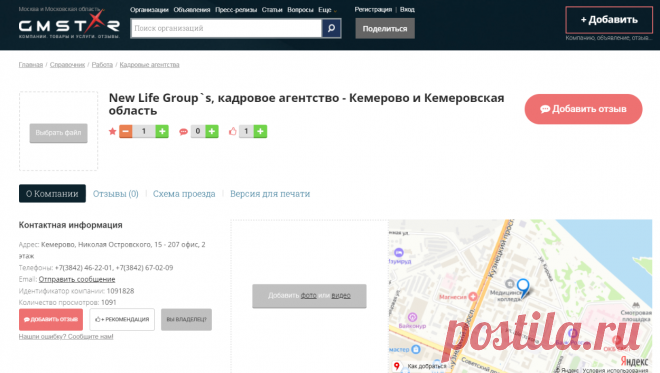
Task: Click the red star rating icon
Action: click(112, 131)
